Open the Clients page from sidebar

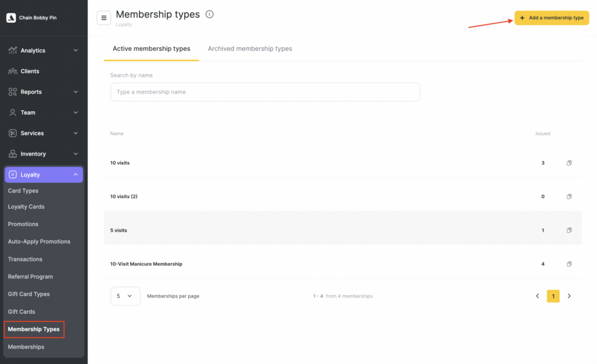pyautogui.click(x=30, y=71)
